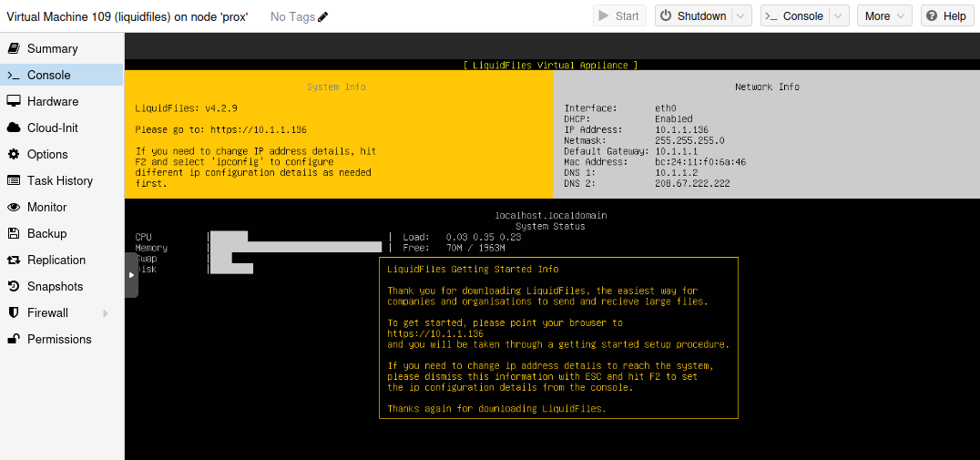Click the Cloud-Init cloud icon
The image size is (980, 460).
(13, 128)
